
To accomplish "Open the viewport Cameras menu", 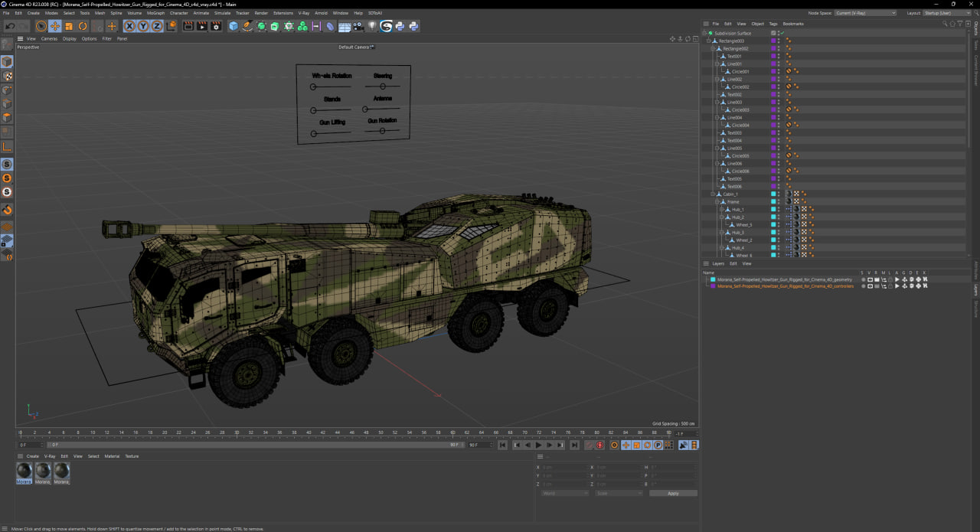I will coord(49,38).
